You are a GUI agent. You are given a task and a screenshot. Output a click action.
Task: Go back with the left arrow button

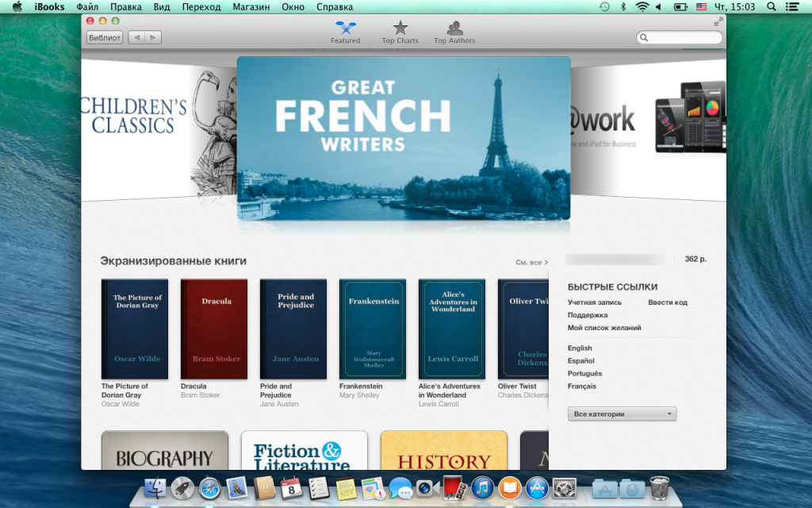(136, 37)
